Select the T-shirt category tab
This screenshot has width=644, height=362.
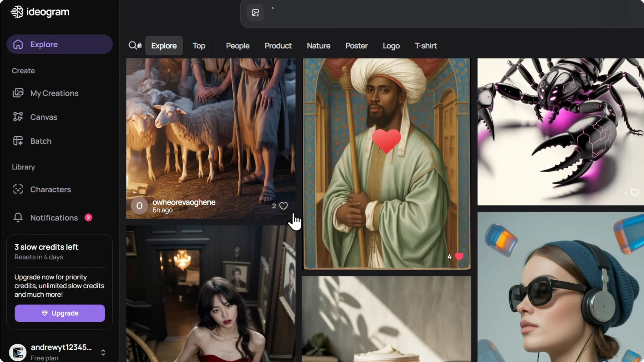pyautogui.click(x=426, y=46)
